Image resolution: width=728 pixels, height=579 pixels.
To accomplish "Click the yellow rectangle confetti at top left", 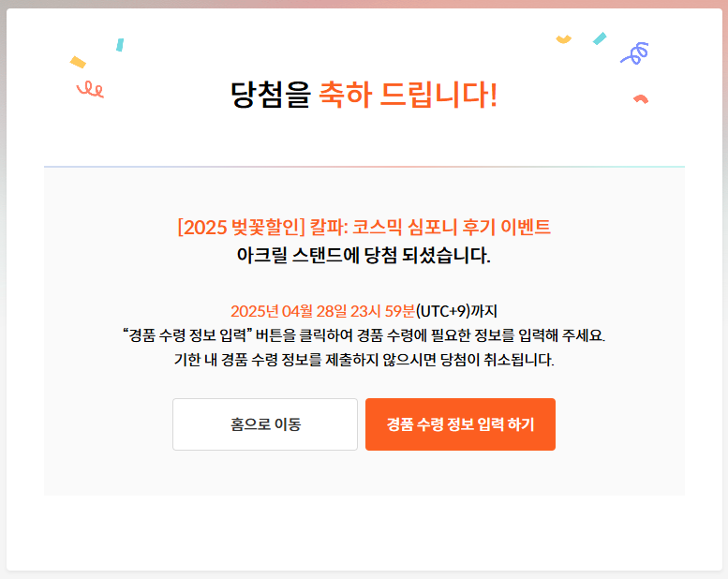I will pos(78,62).
